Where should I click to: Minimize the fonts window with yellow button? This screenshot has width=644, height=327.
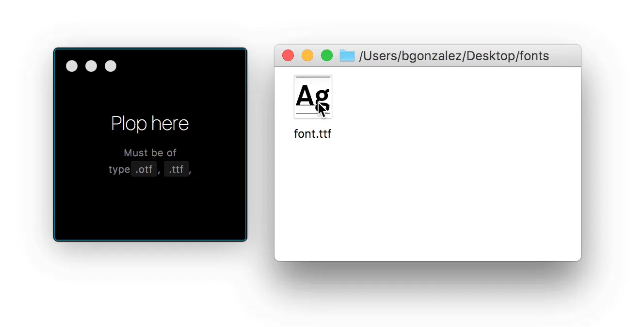[x=307, y=56]
